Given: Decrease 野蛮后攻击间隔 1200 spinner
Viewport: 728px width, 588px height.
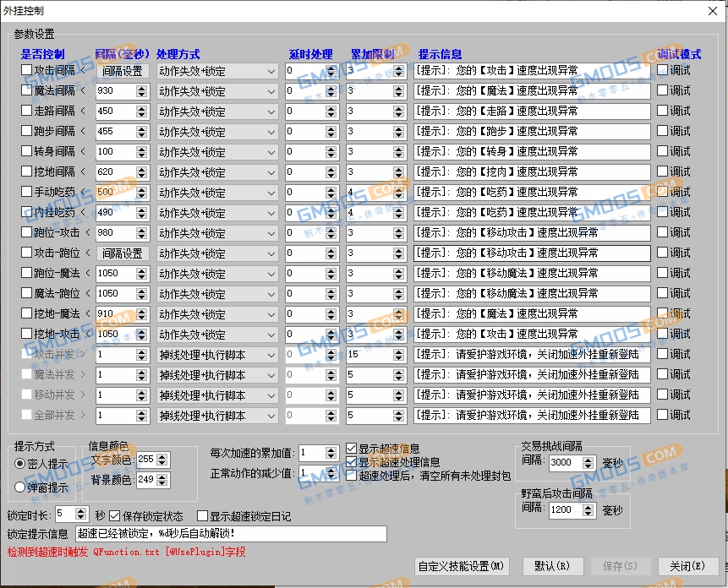Looking at the screenshot, I should [x=588, y=514].
